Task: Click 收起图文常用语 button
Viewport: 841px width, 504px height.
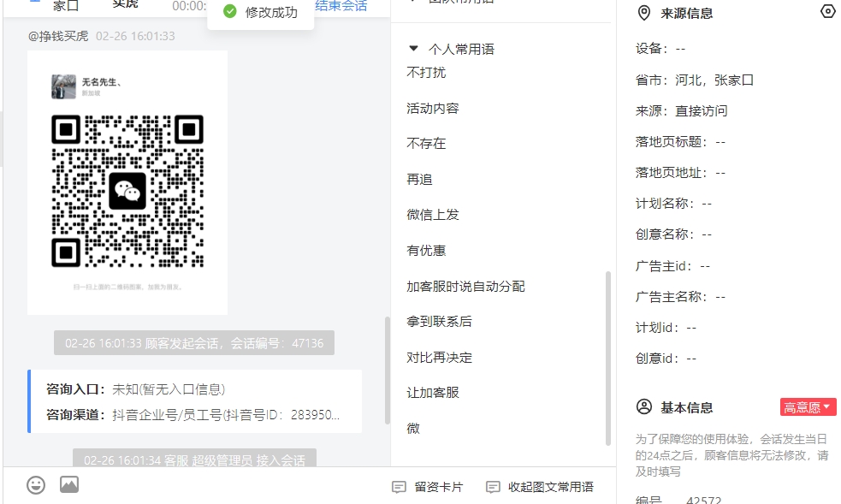Action: (540, 487)
